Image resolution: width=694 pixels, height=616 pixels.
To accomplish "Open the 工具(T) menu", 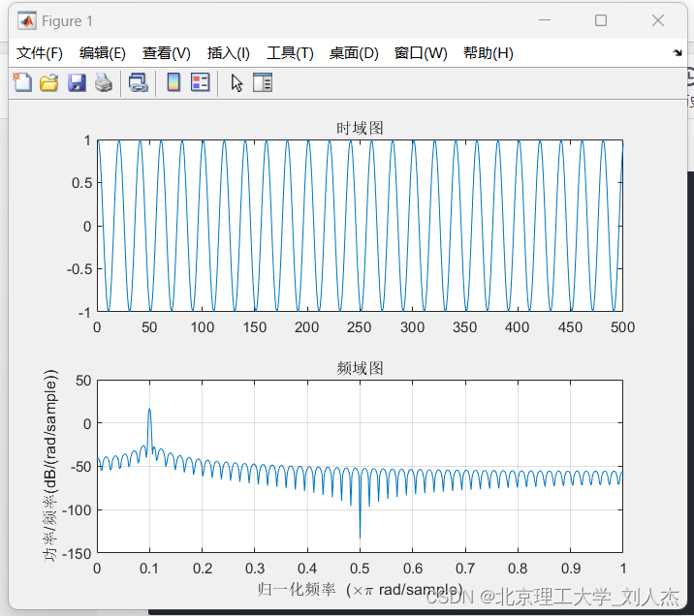I will [x=290, y=53].
